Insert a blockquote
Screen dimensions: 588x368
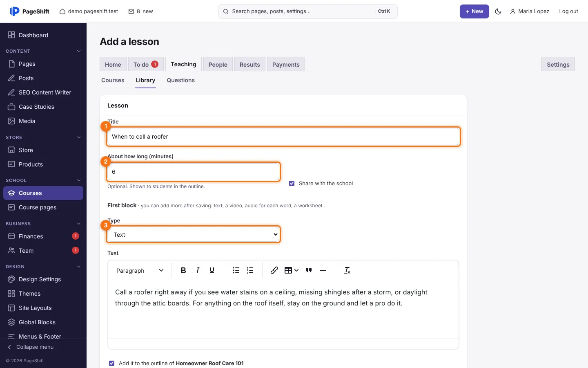(x=309, y=270)
